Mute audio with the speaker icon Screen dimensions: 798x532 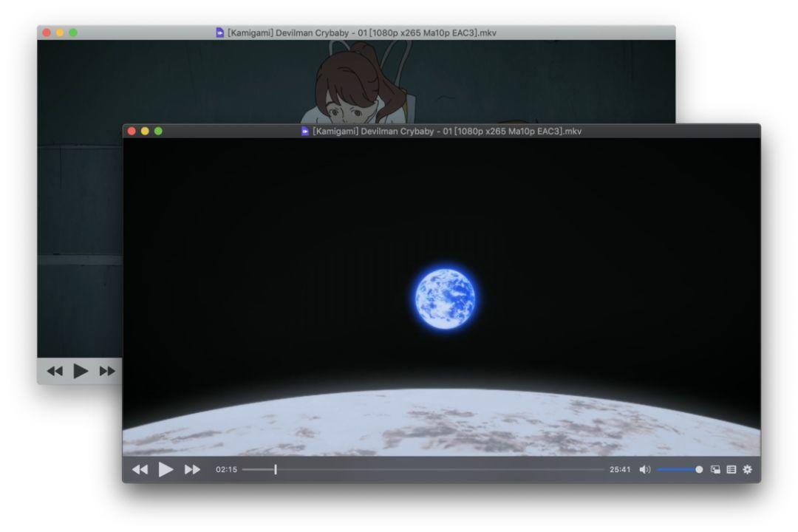pyautogui.click(x=645, y=469)
